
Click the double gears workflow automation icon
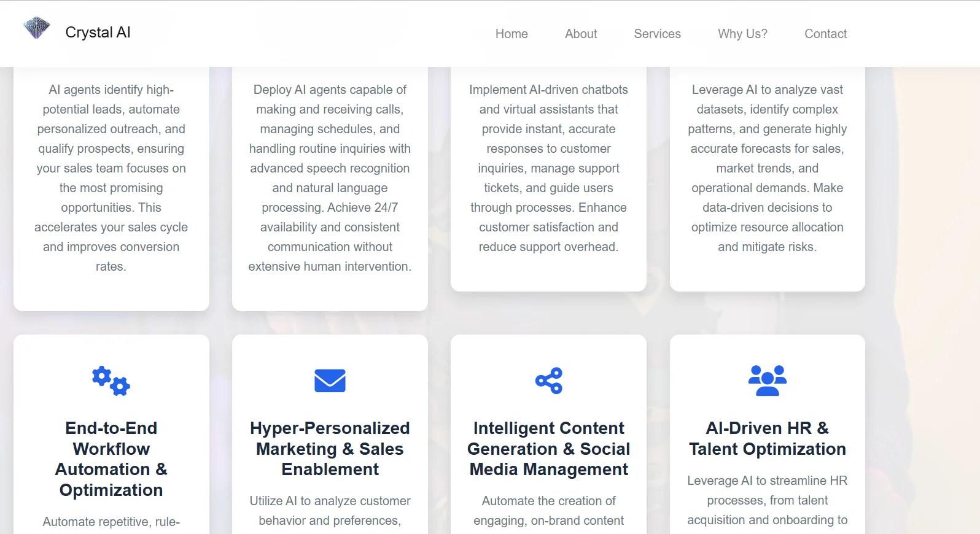point(111,381)
